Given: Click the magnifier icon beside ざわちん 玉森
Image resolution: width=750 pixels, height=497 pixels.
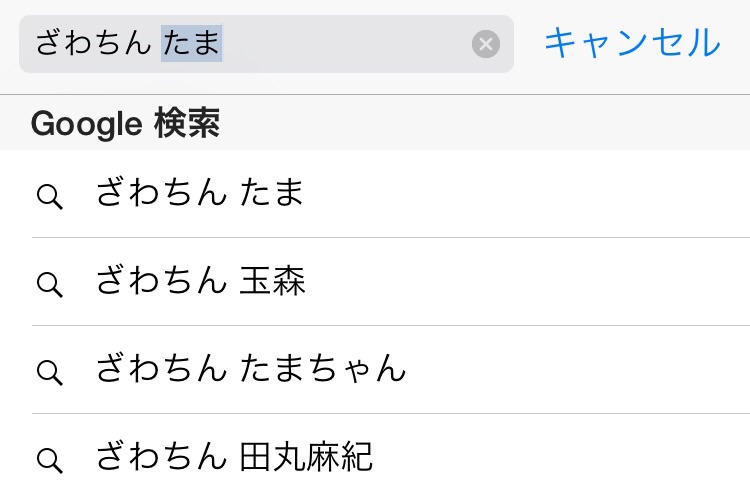Looking at the screenshot, I should coord(50,285).
